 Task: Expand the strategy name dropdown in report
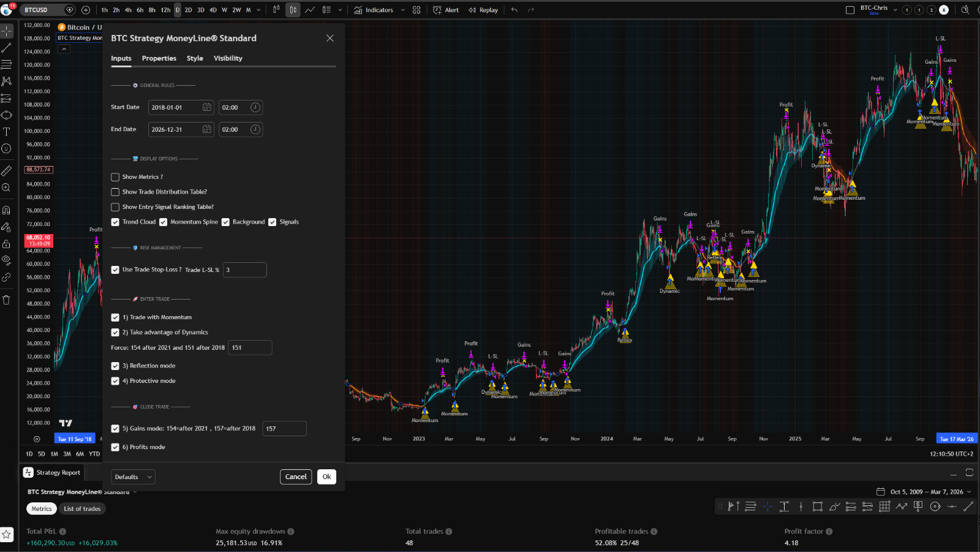[135, 492]
